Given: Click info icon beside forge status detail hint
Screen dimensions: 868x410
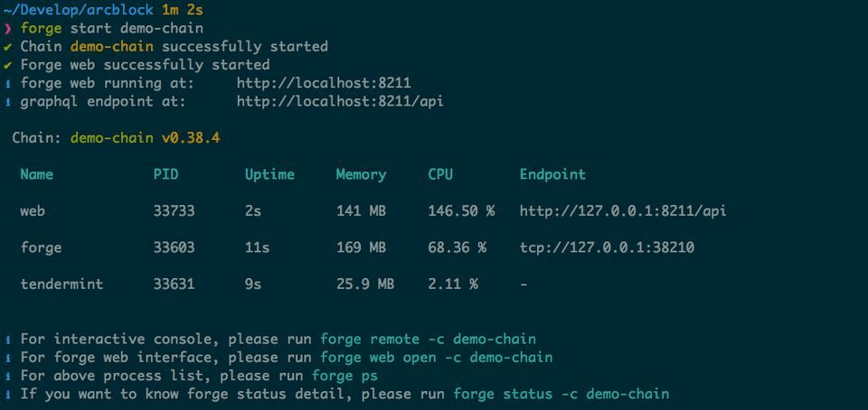Looking at the screenshot, I should coord(7,394).
